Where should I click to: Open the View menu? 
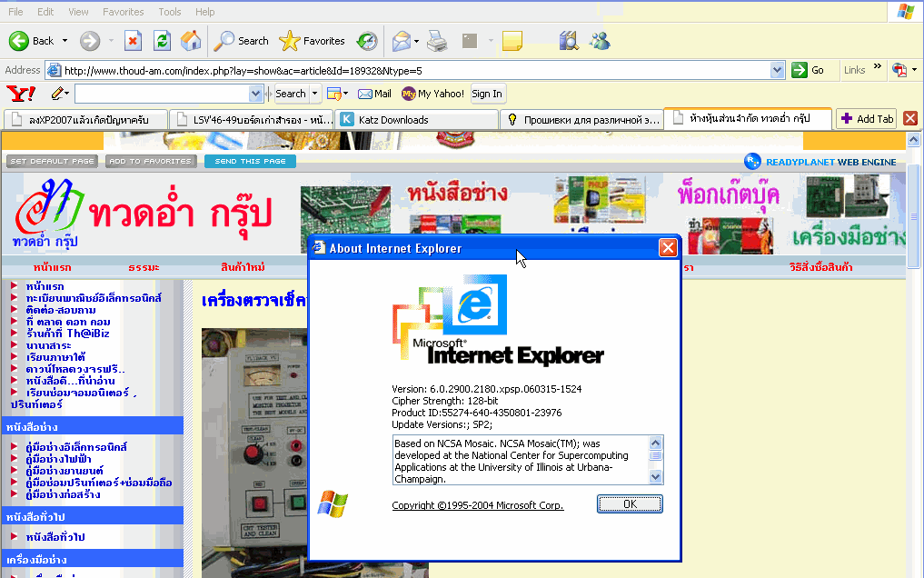(x=78, y=12)
